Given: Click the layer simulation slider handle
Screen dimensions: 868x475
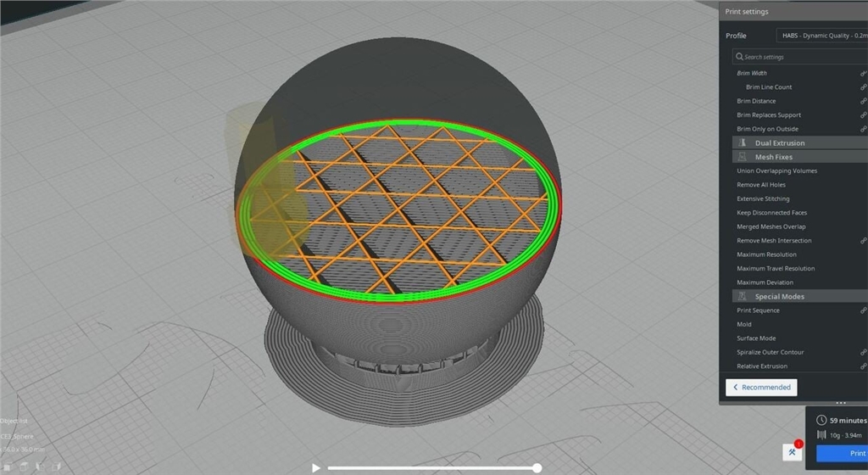Looking at the screenshot, I should (x=537, y=467).
